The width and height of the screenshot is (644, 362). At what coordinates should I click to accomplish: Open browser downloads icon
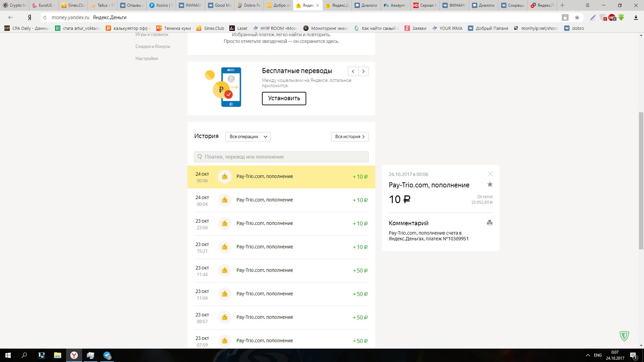[636, 17]
